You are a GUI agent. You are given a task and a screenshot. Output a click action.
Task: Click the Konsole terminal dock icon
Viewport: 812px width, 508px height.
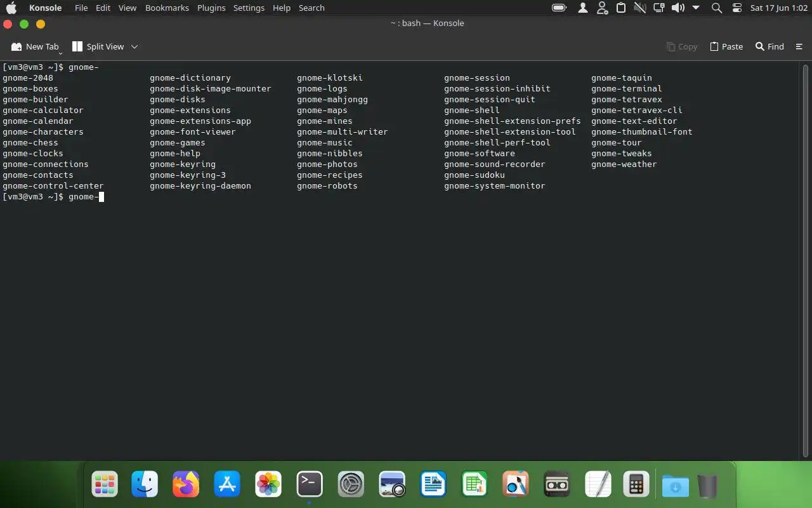[310, 485]
